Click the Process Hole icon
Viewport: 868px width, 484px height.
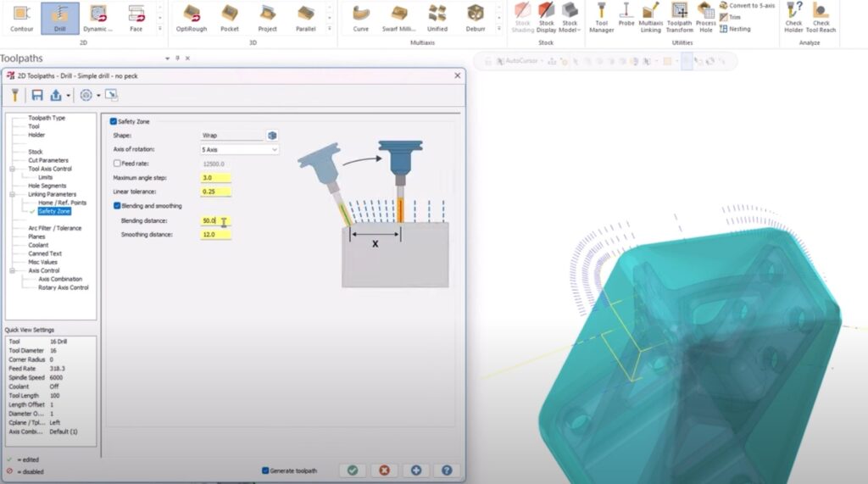point(706,18)
